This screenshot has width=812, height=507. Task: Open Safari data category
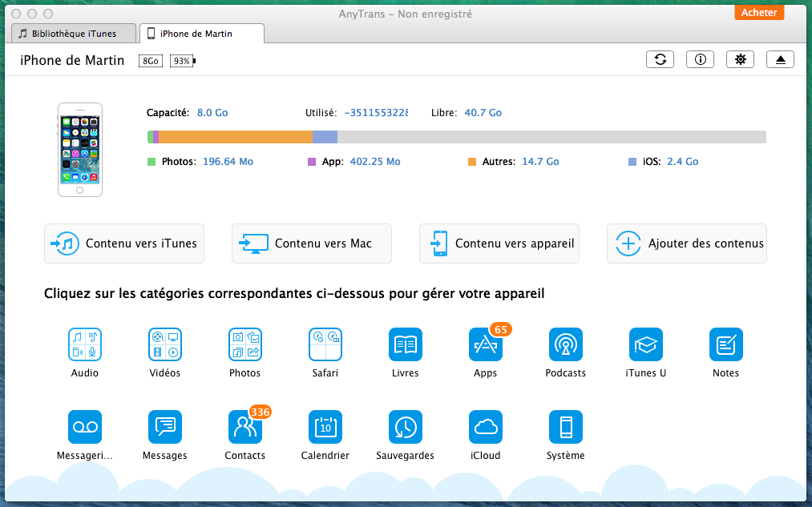click(x=325, y=344)
